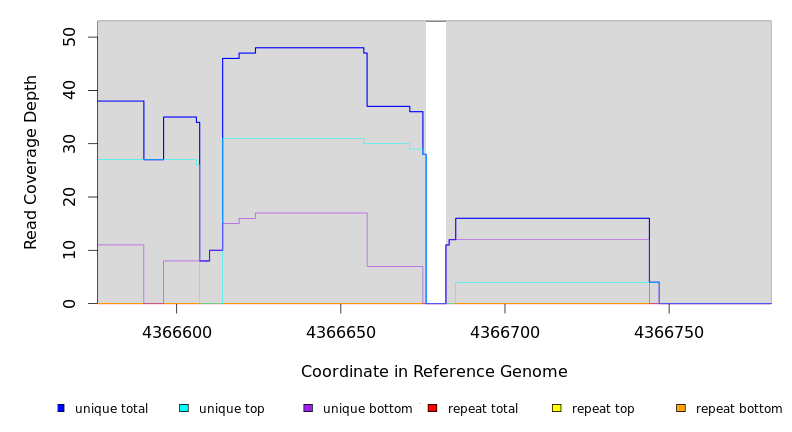Click the red repeat total legend swatch
This screenshot has width=792, height=432.
432,408
